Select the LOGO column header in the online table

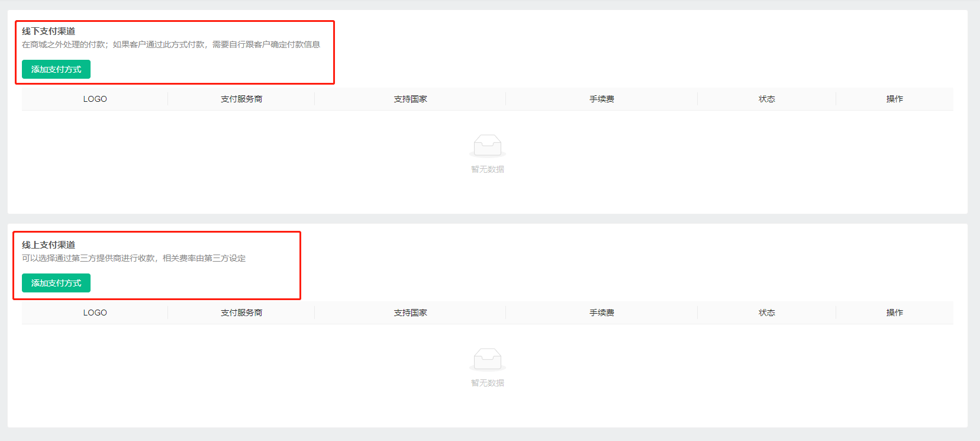click(x=95, y=313)
